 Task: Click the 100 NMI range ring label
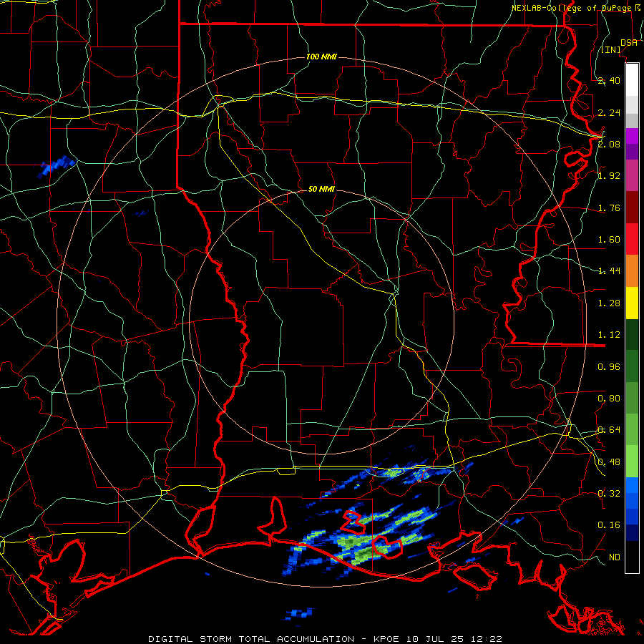pyautogui.click(x=321, y=57)
